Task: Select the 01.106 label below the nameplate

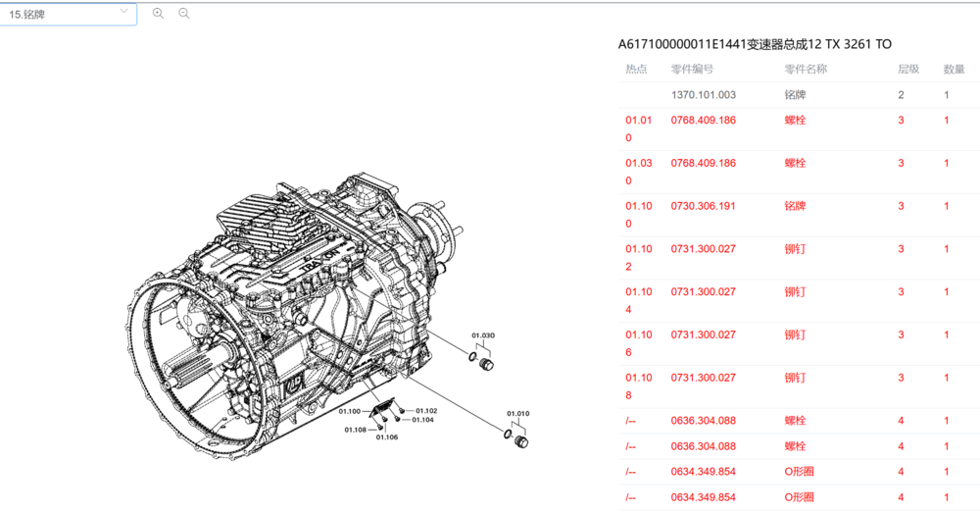Action: (386, 437)
